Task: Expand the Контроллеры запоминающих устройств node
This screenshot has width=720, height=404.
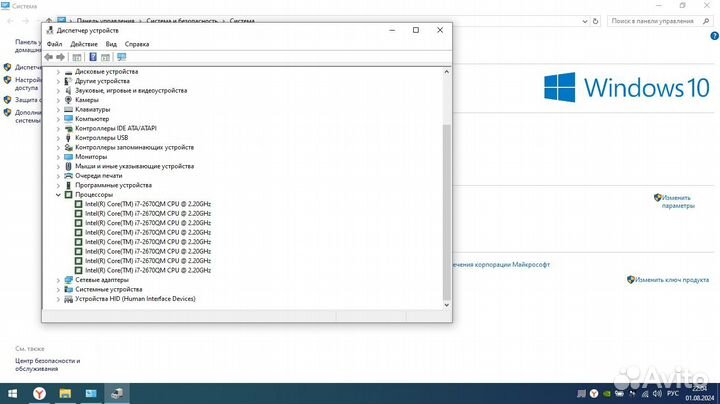Action: [x=58, y=147]
